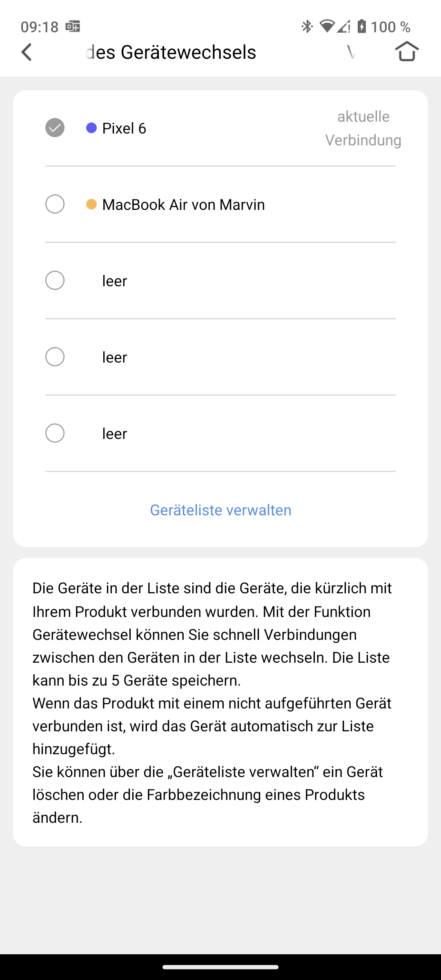This screenshot has height=980, width=441.
Task: Tap the battery status icon
Action: pyautogui.click(x=362, y=26)
